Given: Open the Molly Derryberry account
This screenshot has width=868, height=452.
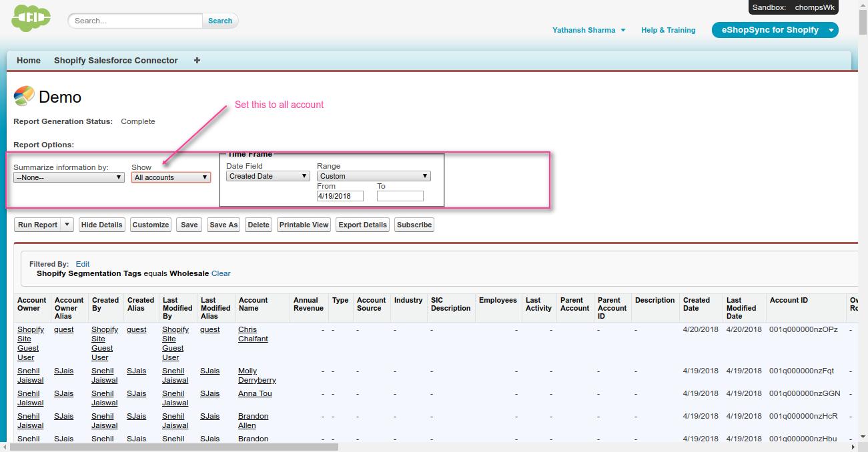Looking at the screenshot, I should click(x=257, y=375).
